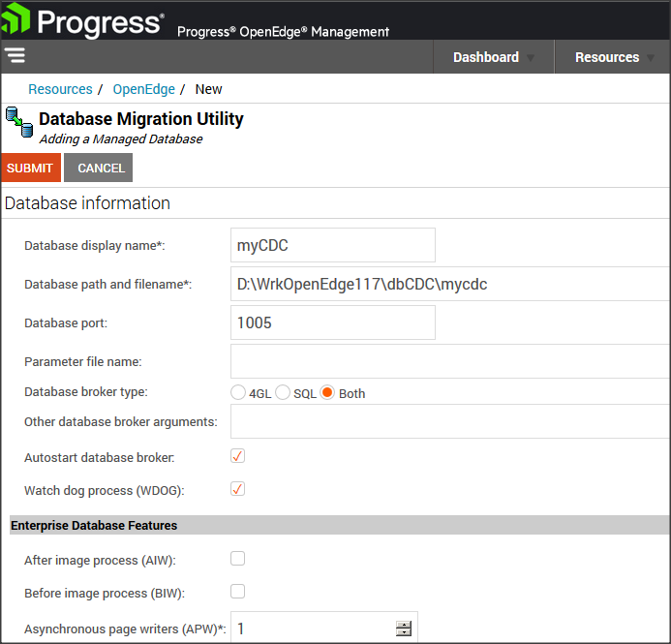
Task: Select the Both broker type
Action: 327,392
